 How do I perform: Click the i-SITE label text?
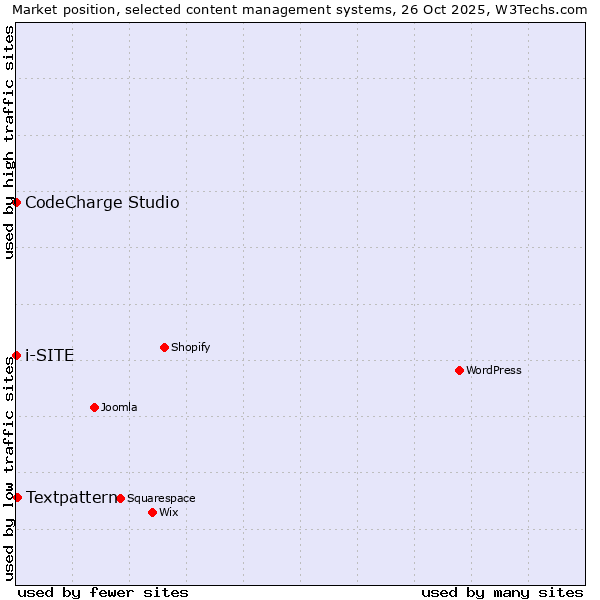49,356
